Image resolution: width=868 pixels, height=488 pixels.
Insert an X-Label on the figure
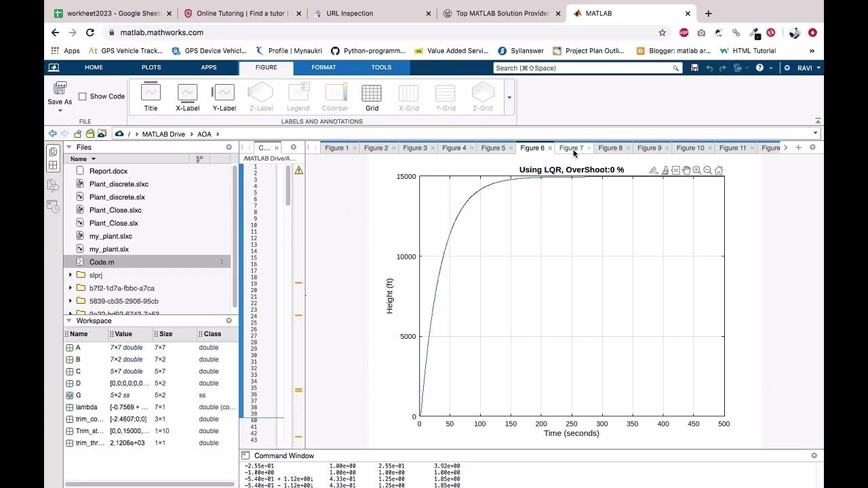[187, 98]
